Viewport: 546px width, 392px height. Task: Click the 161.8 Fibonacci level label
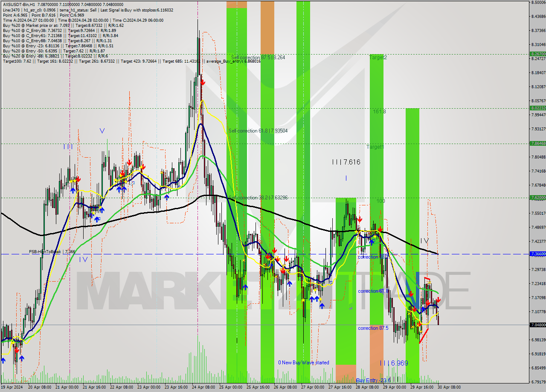(x=379, y=111)
